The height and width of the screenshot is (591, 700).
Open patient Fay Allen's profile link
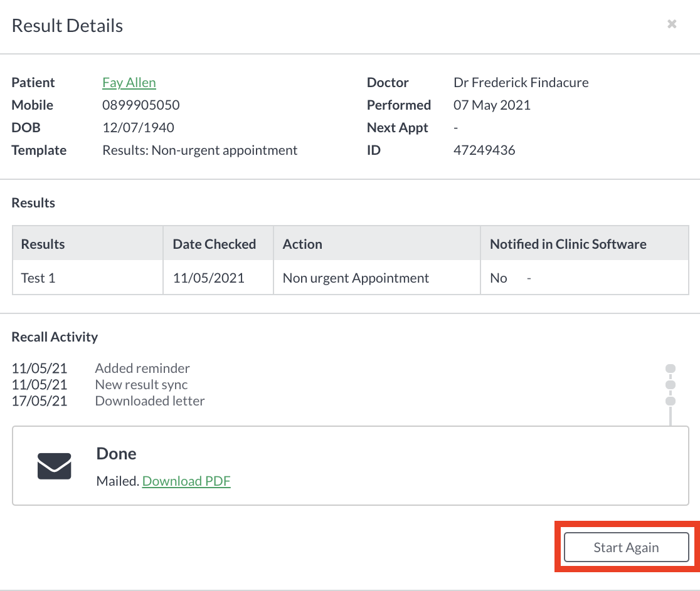pyautogui.click(x=129, y=83)
